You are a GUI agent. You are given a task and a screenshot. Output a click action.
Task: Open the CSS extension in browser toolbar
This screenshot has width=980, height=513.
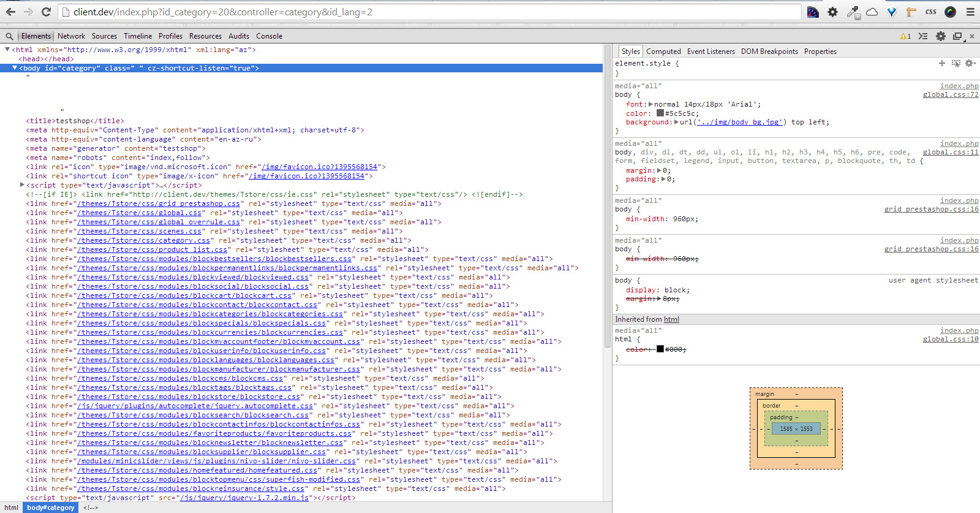click(930, 12)
